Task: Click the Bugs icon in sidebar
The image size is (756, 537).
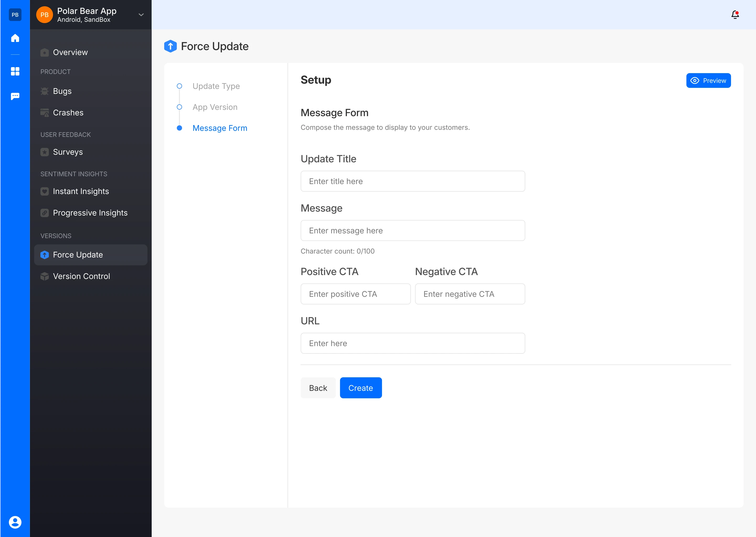Action: click(44, 91)
